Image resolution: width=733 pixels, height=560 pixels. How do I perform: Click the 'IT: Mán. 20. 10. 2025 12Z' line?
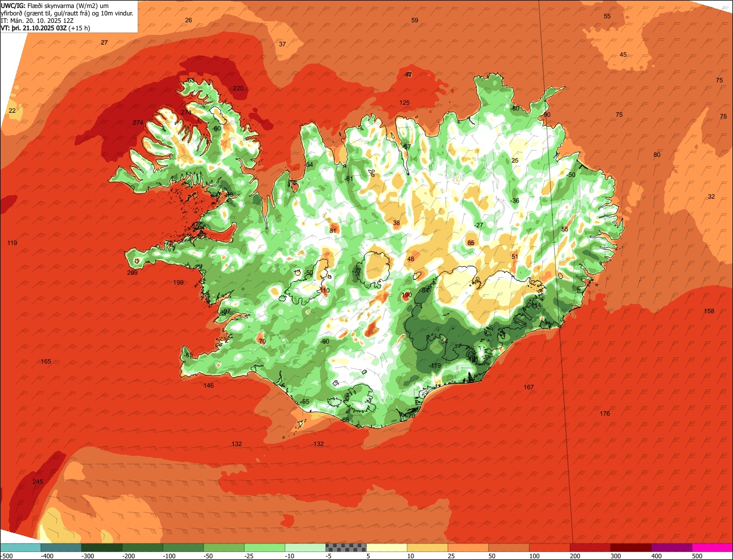click(x=37, y=20)
